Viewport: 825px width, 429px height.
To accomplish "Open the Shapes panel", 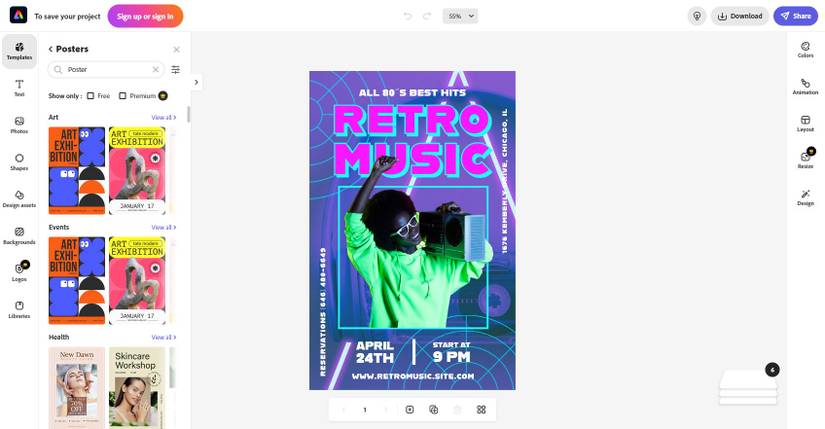I will (19, 162).
